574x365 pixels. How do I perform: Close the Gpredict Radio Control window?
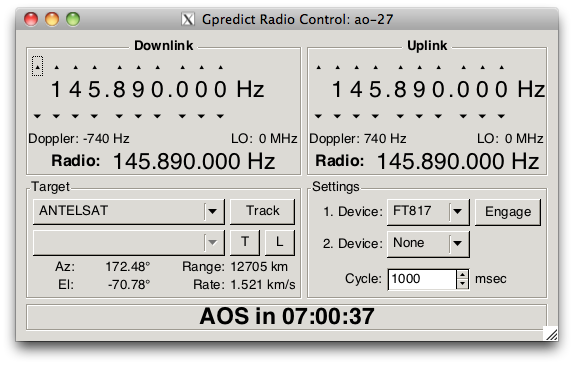31,19
